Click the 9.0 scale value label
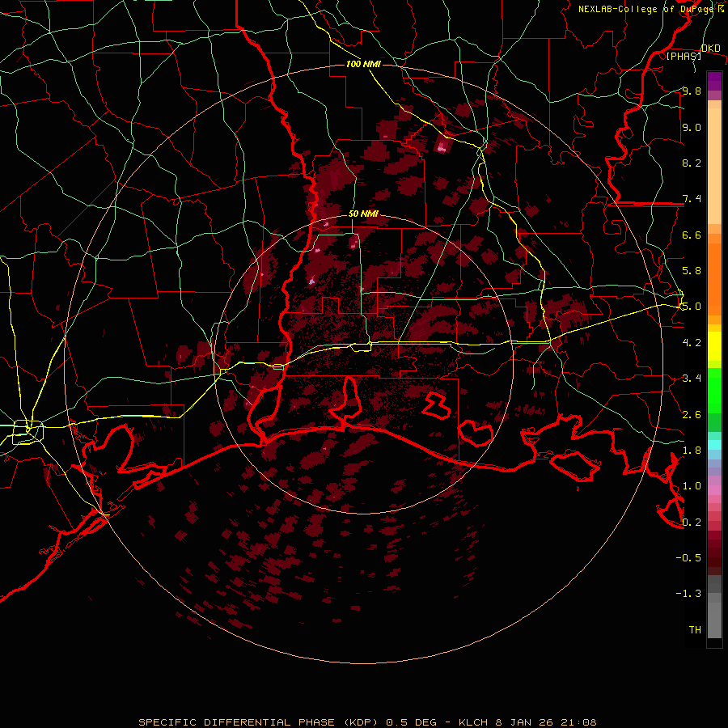The width and height of the screenshot is (728, 728). point(692,127)
